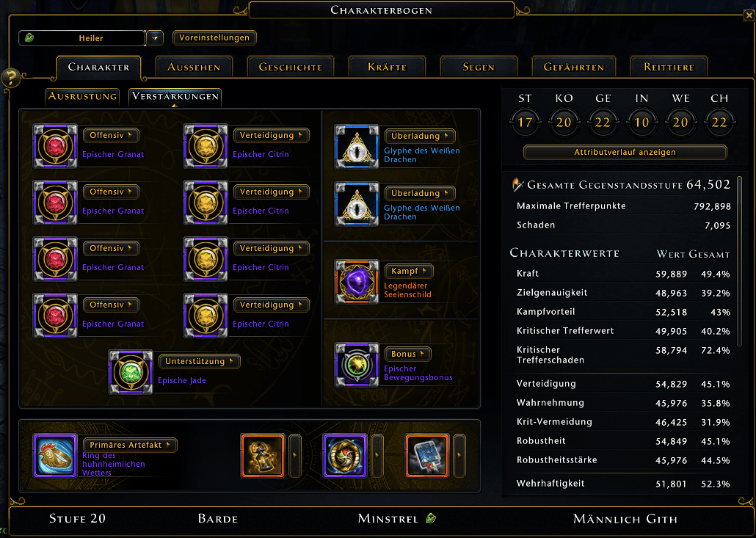Select the first Glyphe des Weißen Drachen icon

[x=357, y=147]
